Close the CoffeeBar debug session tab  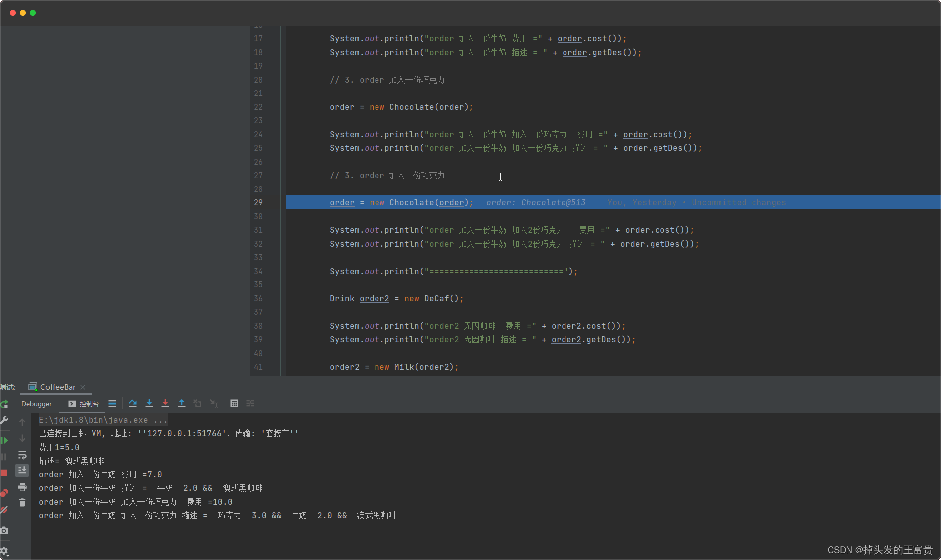pos(83,387)
